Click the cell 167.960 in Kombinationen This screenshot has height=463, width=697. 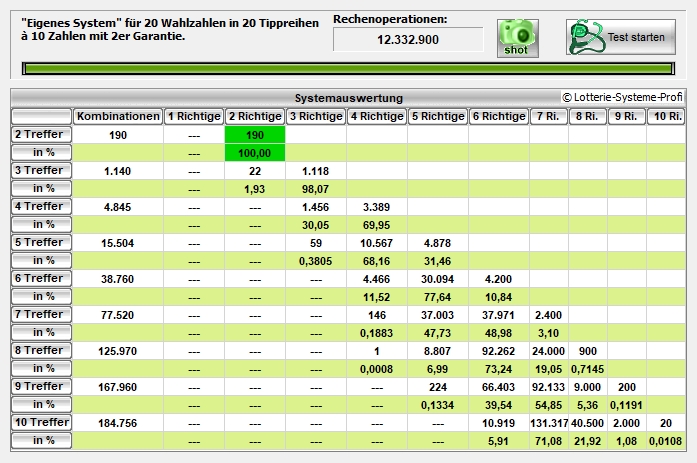tap(117, 387)
